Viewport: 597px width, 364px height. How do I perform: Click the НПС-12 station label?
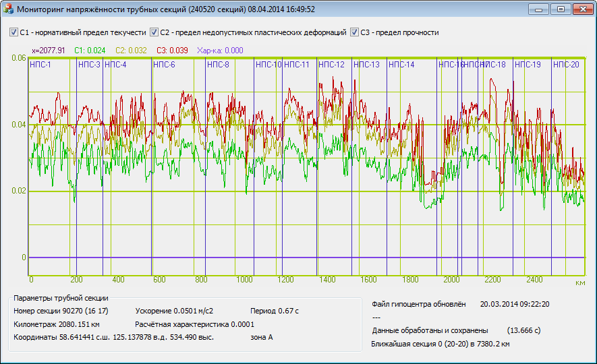point(331,65)
